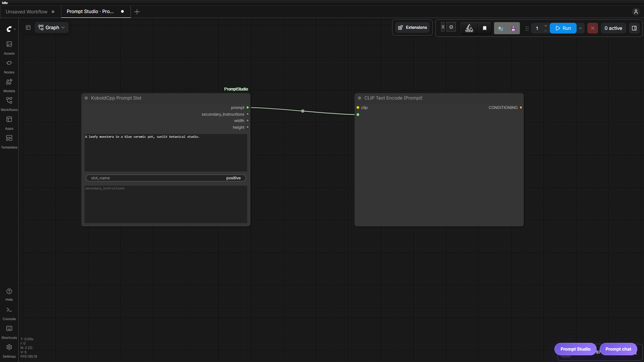Click the overlapping colored squares icon
Viewport: 644px width, 362px height.
click(x=500, y=28)
